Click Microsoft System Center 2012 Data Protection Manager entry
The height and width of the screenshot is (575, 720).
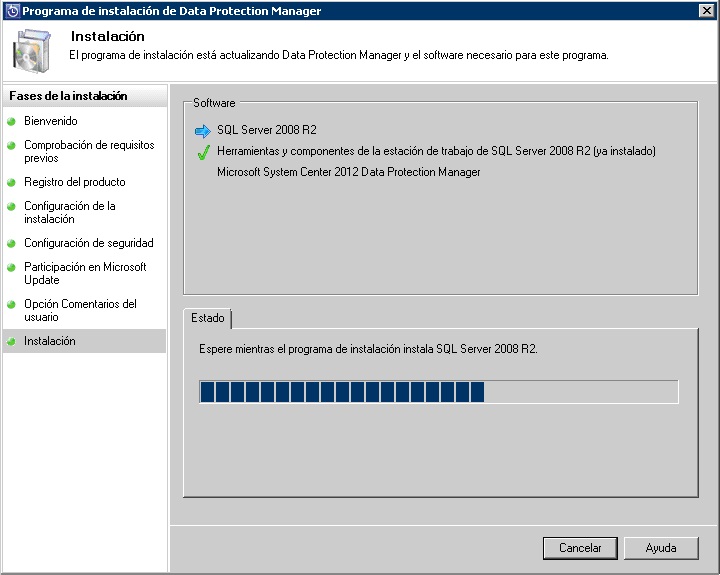click(349, 172)
